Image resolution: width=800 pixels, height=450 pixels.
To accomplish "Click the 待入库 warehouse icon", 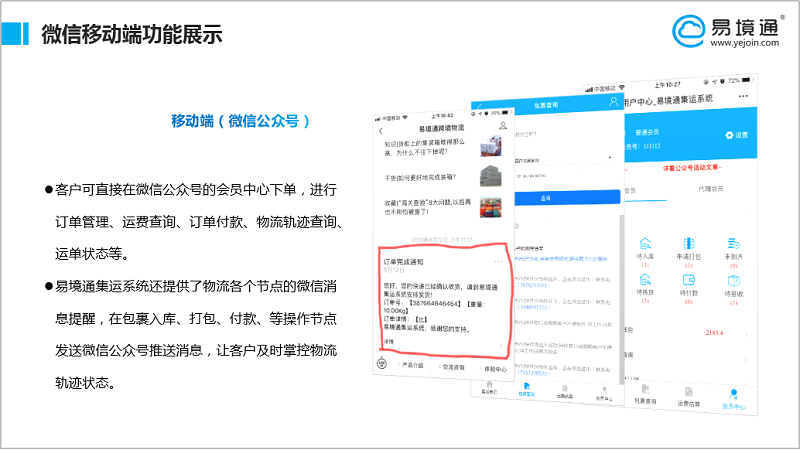I will [x=645, y=242].
